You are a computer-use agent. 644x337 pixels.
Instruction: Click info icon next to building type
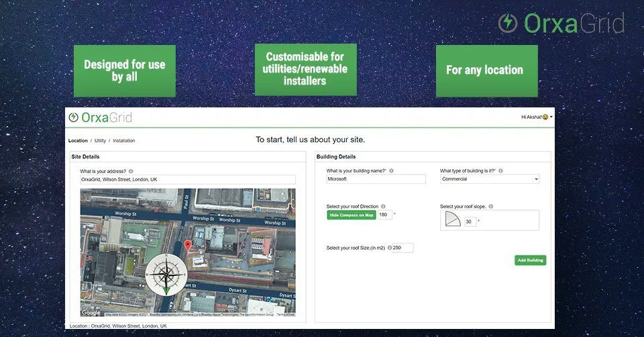pos(500,171)
